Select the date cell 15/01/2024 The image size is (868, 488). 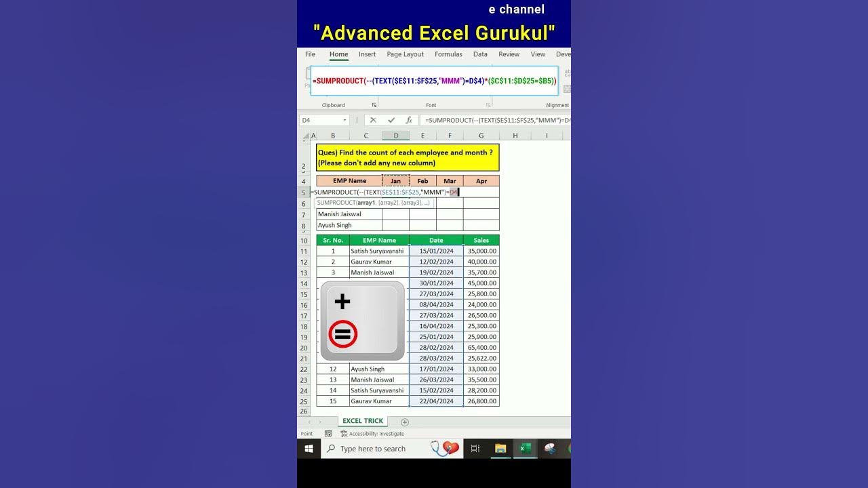(436, 251)
